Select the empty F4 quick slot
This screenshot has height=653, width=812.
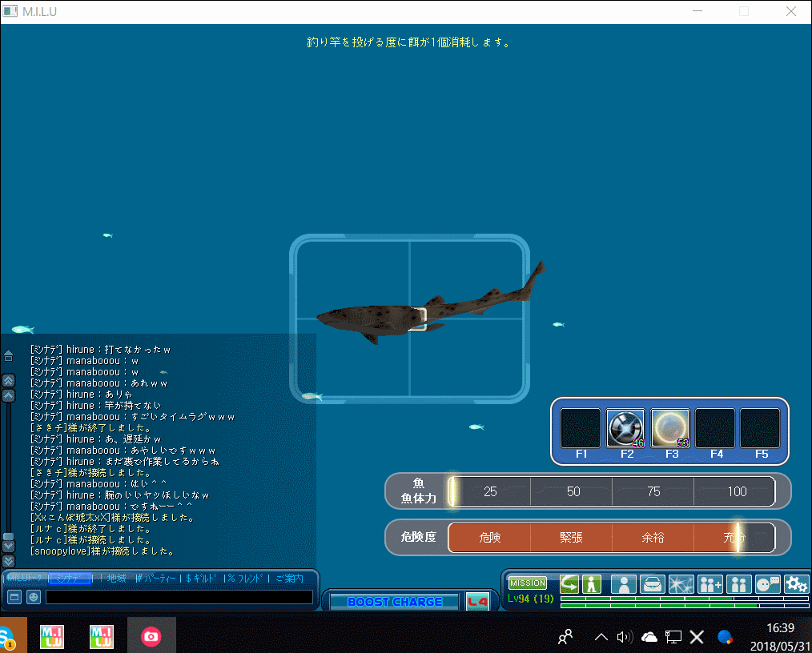coord(715,428)
